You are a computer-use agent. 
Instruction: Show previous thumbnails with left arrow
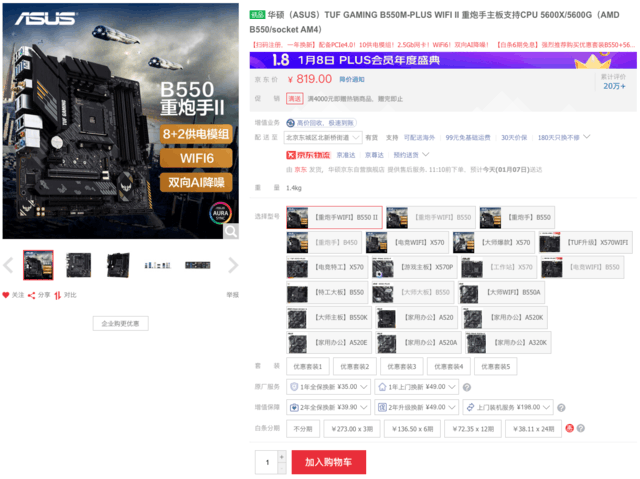point(8,265)
